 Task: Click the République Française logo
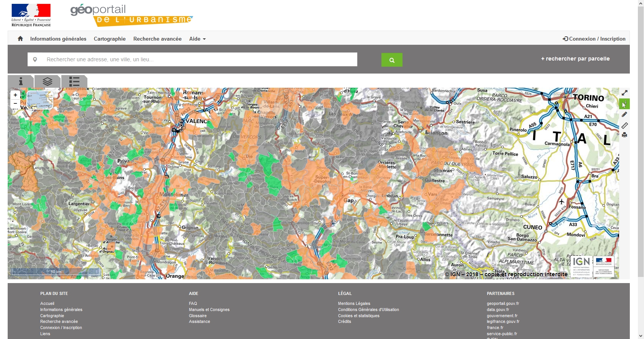pos(31,15)
